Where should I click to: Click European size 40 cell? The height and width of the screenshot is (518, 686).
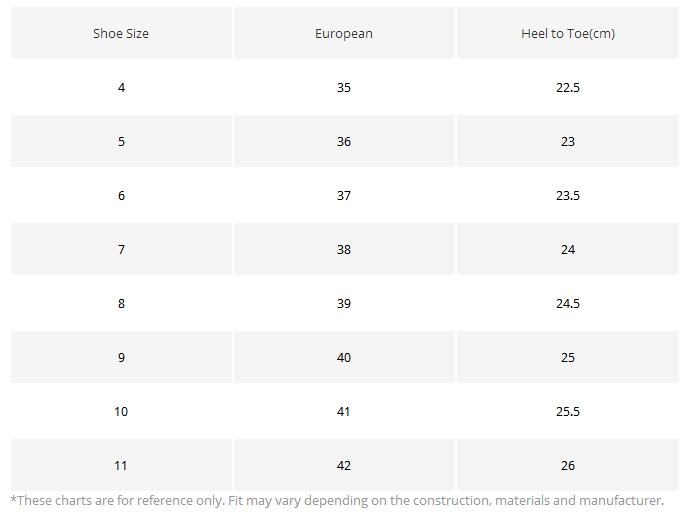click(x=343, y=357)
